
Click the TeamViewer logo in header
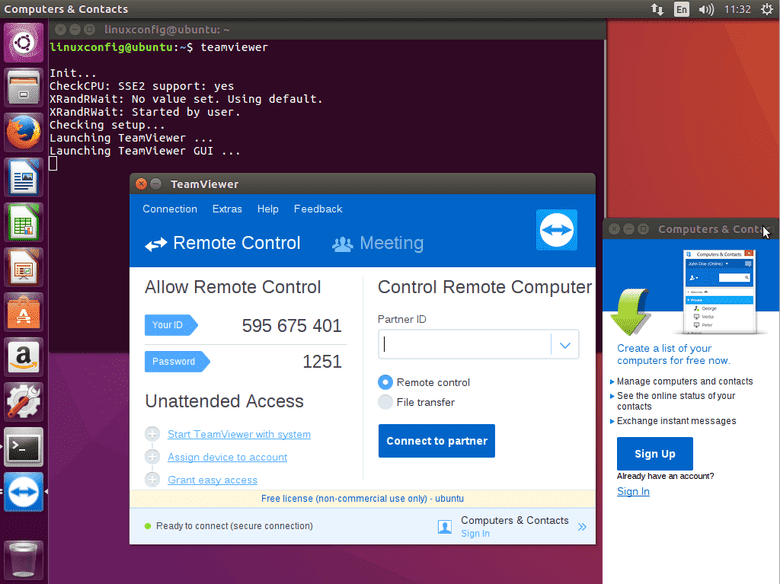557,230
